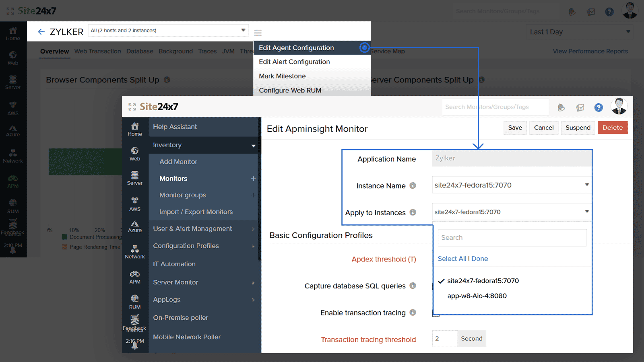Show info for Enable transaction tracing
The image size is (644, 362).
pos(413,313)
